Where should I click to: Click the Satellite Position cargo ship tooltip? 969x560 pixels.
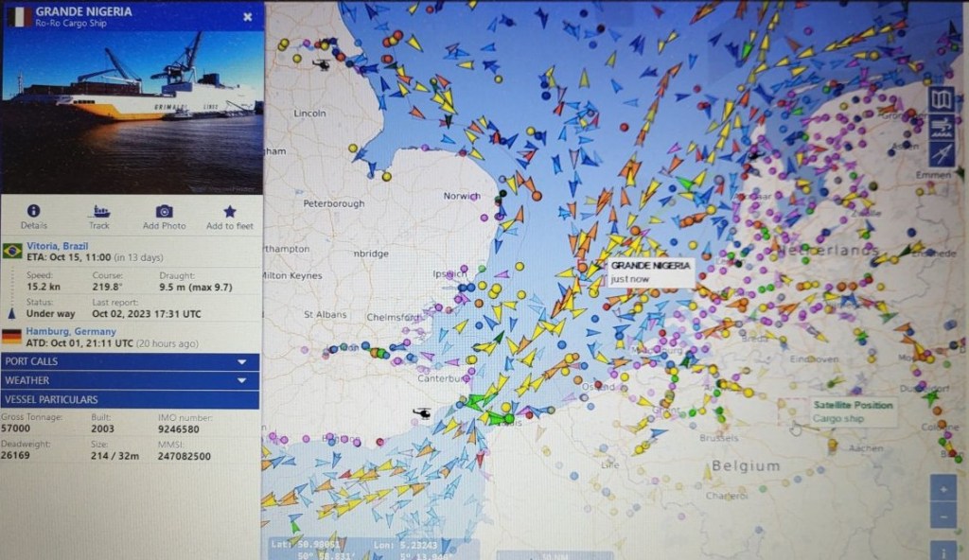852,411
